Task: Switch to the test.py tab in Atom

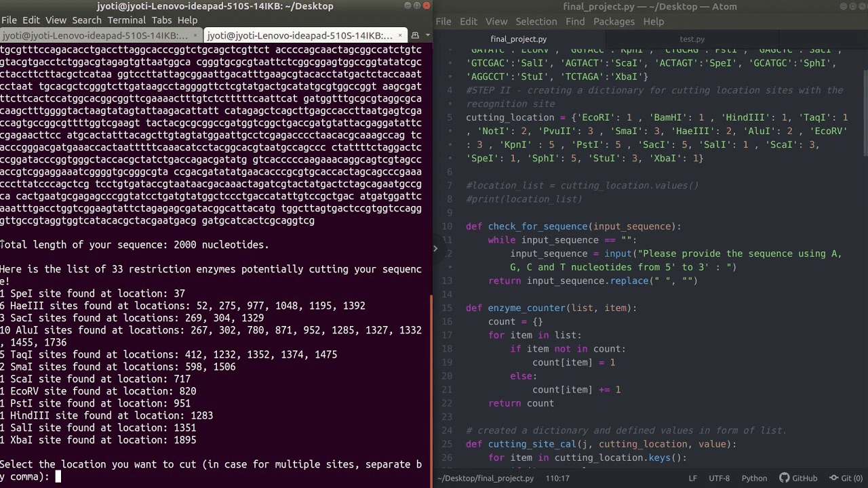Action: click(692, 39)
